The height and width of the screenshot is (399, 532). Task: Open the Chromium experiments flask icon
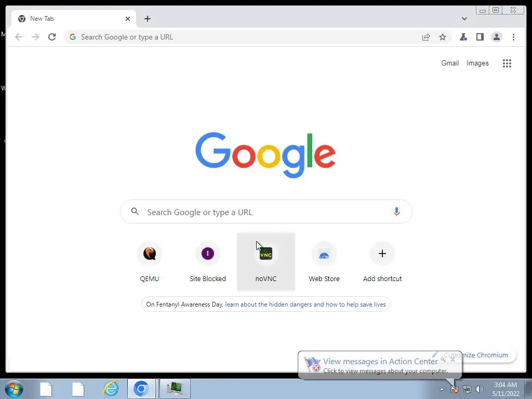(x=463, y=37)
